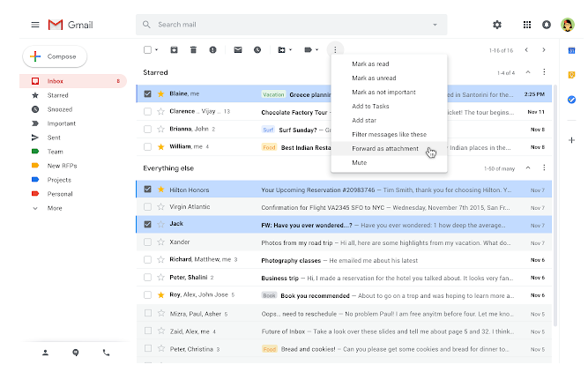Snooze selected messages clock icon
588x372 pixels.
click(257, 50)
